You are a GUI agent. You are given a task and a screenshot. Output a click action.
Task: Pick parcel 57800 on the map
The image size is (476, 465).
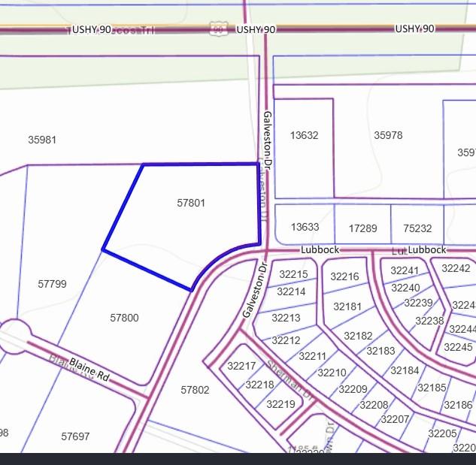pos(124,318)
